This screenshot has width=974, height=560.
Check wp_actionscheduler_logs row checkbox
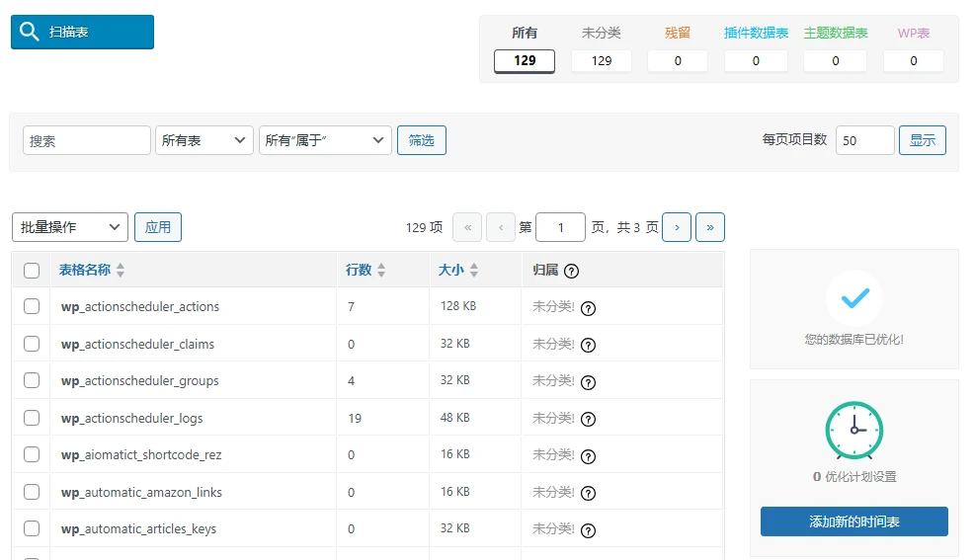[32, 417]
